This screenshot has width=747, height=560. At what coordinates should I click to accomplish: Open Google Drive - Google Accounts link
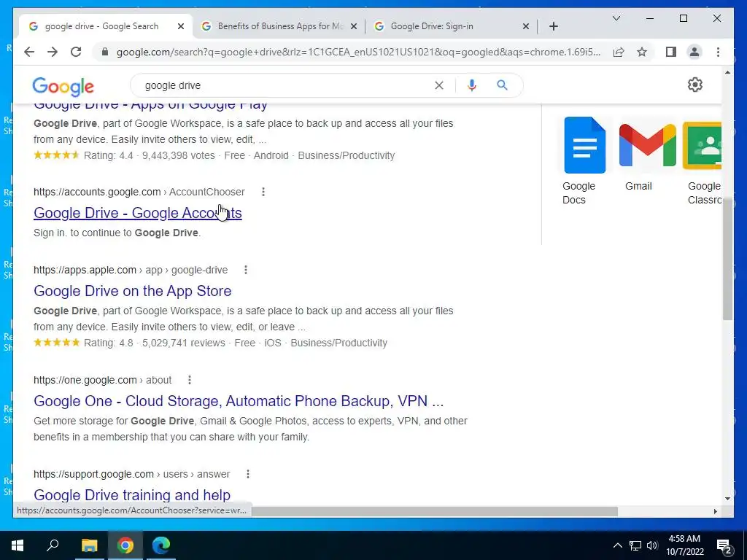138,213
